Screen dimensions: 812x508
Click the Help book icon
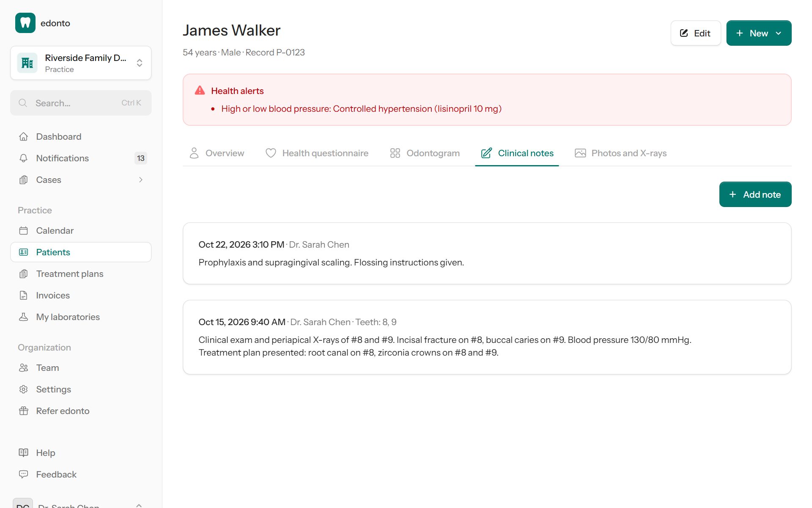pyautogui.click(x=24, y=453)
